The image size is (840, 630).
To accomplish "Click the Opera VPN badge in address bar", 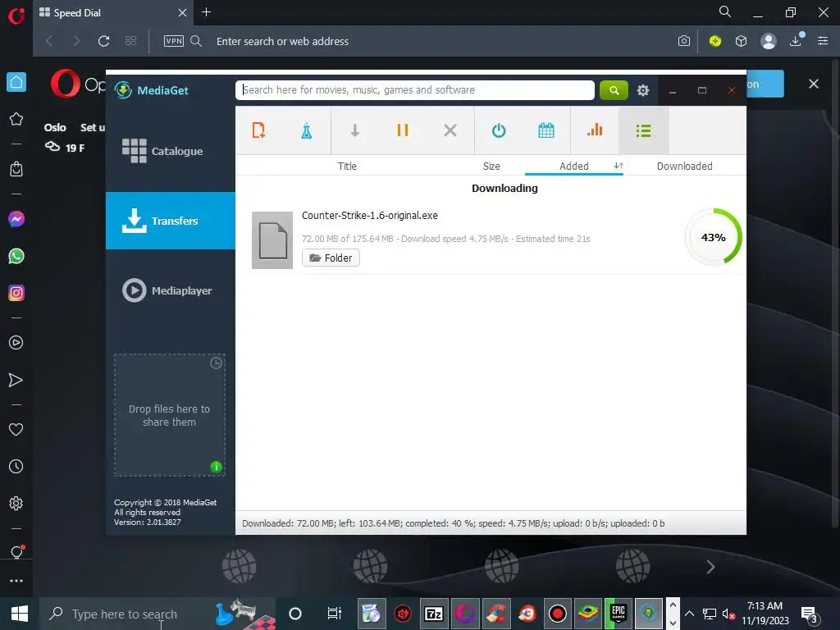I will pos(174,41).
